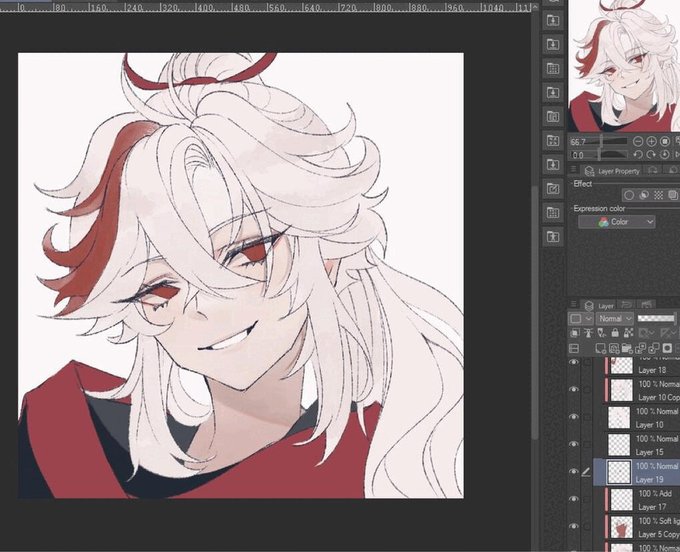Create a new layer folder
Image resolution: width=680 pixels, height=552 pixels.
tap(627, 348)
